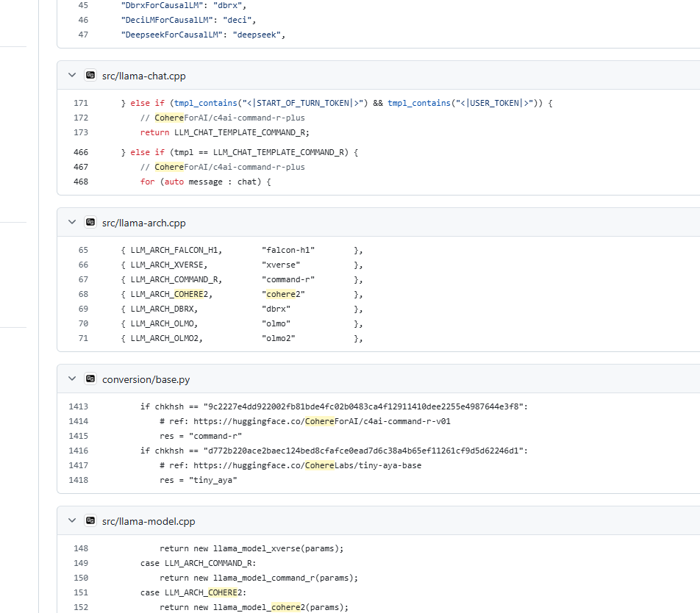This screenshot has height=613, width=700.
Task: Click the file icon beside src/llama-model.cpp
Action: coord(90,520)
